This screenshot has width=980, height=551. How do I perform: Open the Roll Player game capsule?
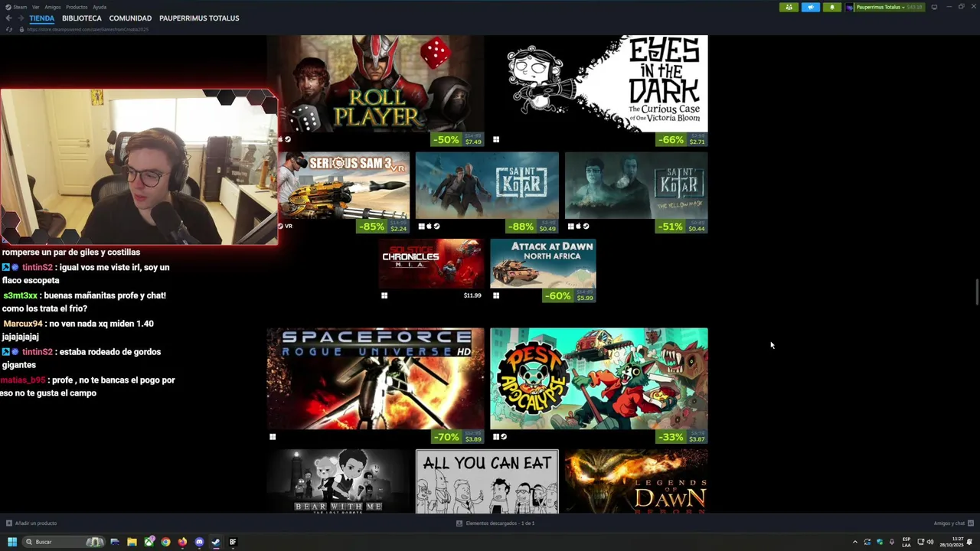point(375,83)
